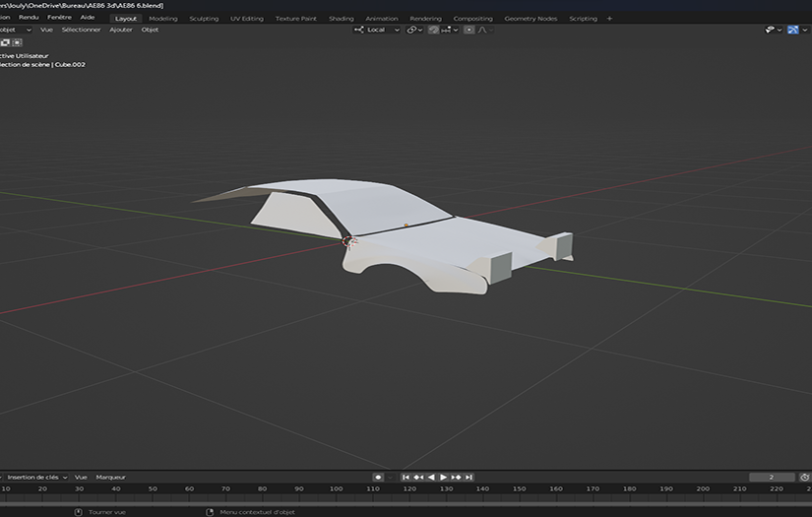Open the proportional falloff curve icon

(482, 31)
